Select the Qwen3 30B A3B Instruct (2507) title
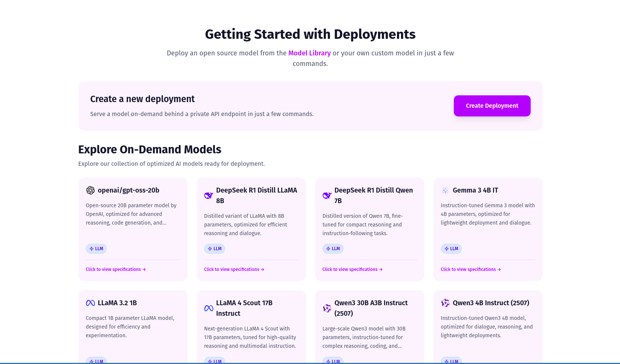Screen dimensions: 620x364 [371, 308]
